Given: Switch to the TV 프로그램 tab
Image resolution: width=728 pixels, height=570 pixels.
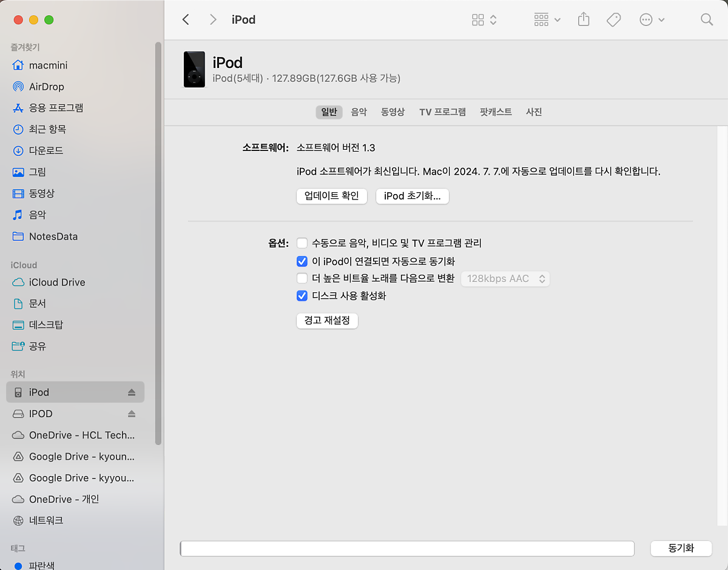Looking at the screenshot, I should coord(442,112).
